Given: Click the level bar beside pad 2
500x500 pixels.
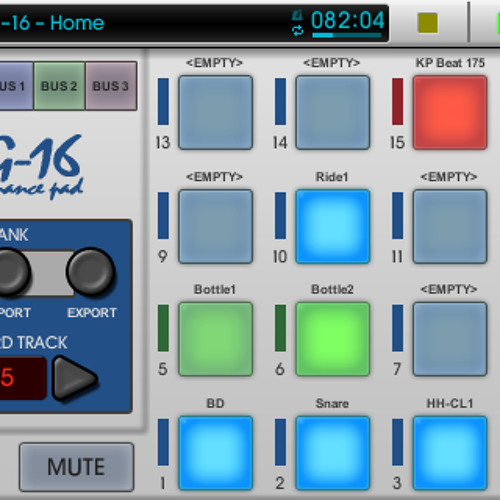Looking at the screenshot, I should pos(280,442).
